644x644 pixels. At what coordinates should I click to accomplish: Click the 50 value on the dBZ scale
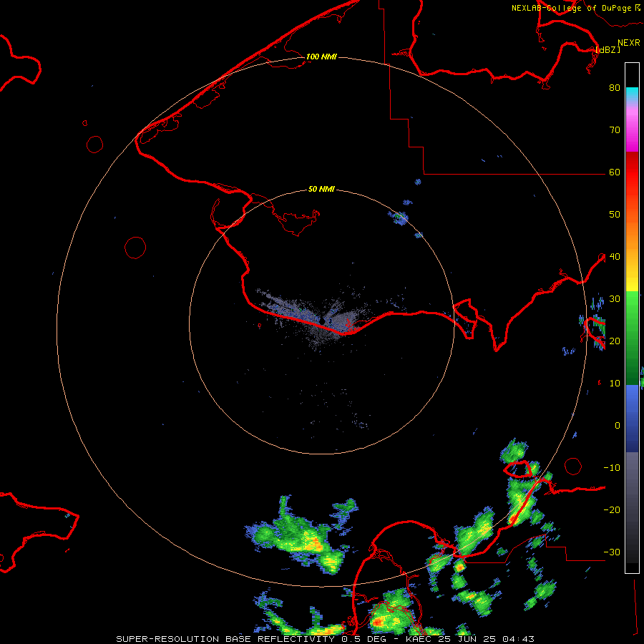click(615, 215)
